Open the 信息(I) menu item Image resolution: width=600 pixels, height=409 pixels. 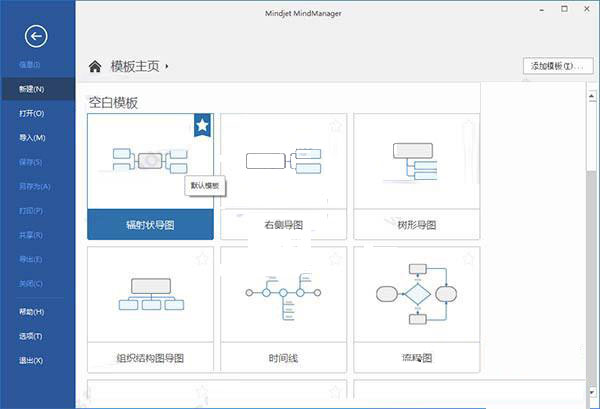pyautogui.click(x=29, y=65)
